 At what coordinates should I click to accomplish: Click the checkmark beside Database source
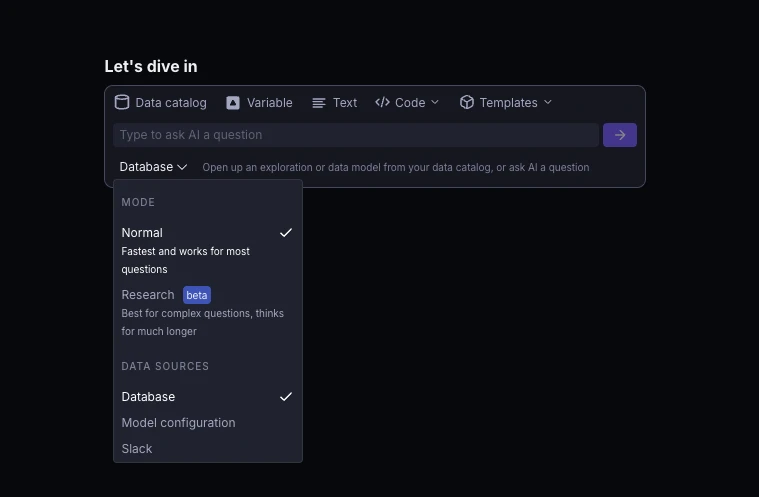tap(286, 397)
